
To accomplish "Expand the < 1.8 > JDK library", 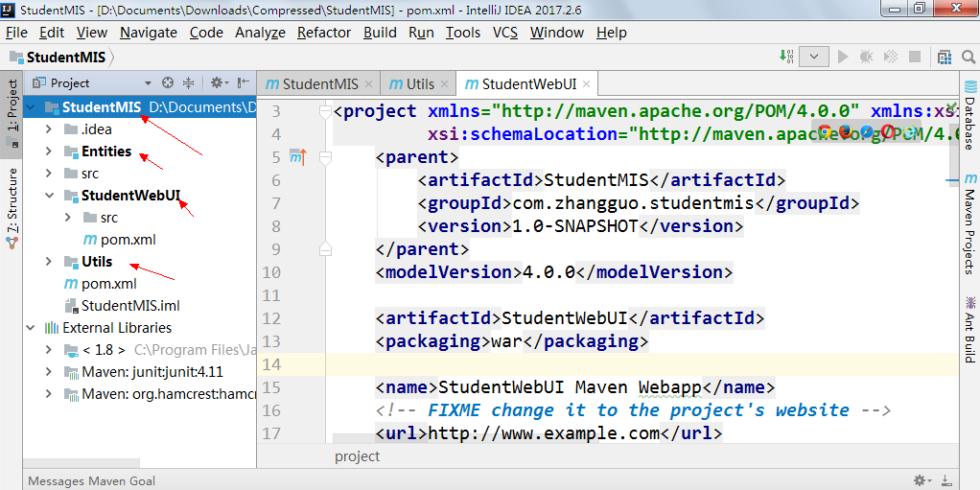I will (49, 349).
